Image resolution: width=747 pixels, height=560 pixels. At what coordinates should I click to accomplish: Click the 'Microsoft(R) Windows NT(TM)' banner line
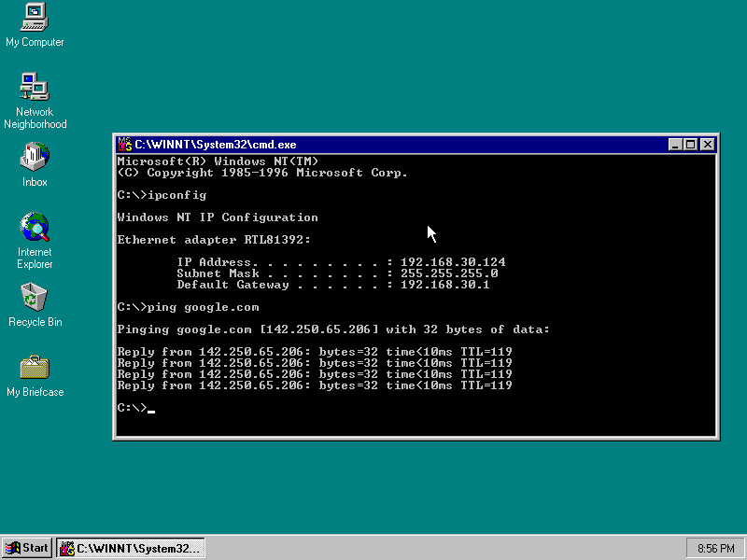click(218, 161)
